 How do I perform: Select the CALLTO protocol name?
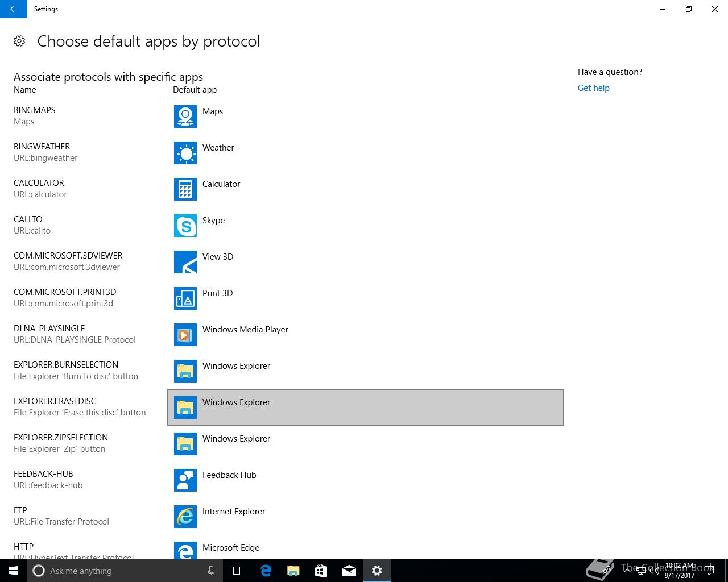pyautogui.click(x=28, y=219)
